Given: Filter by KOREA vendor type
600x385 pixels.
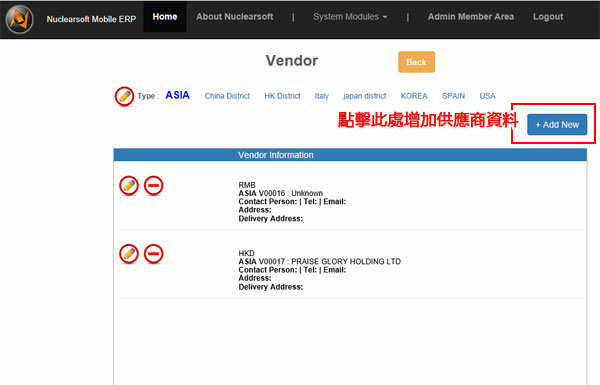Looking at the screenshot, I should 414,96.
